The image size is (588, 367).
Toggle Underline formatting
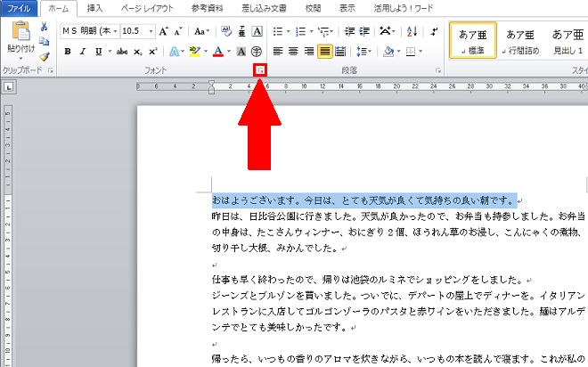tap(98, 52)
